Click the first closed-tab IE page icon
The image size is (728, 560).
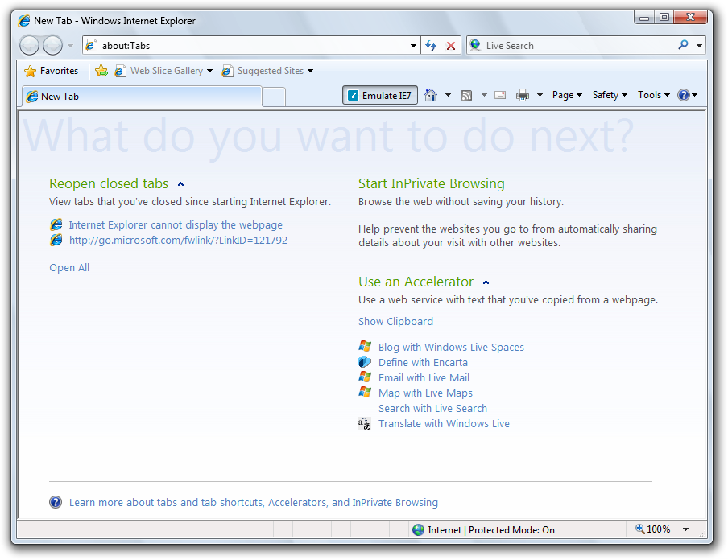click(x=56, y=224)
